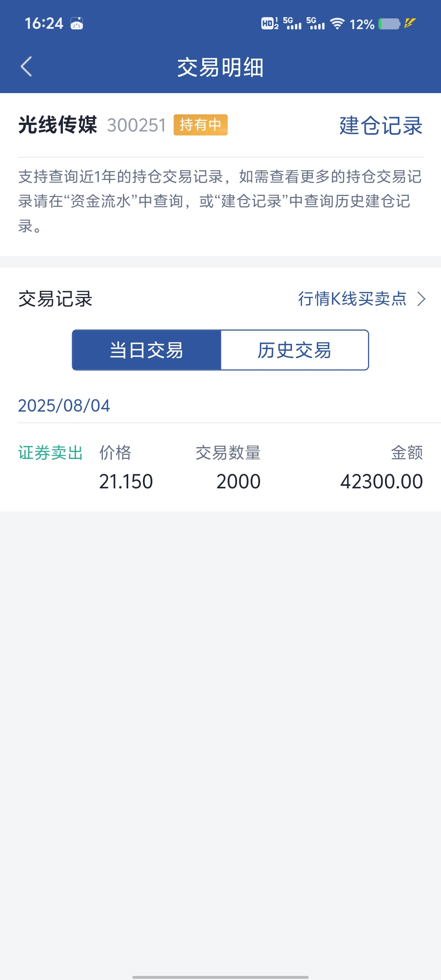Tap the battery icon in status bar

pos(389,24)
